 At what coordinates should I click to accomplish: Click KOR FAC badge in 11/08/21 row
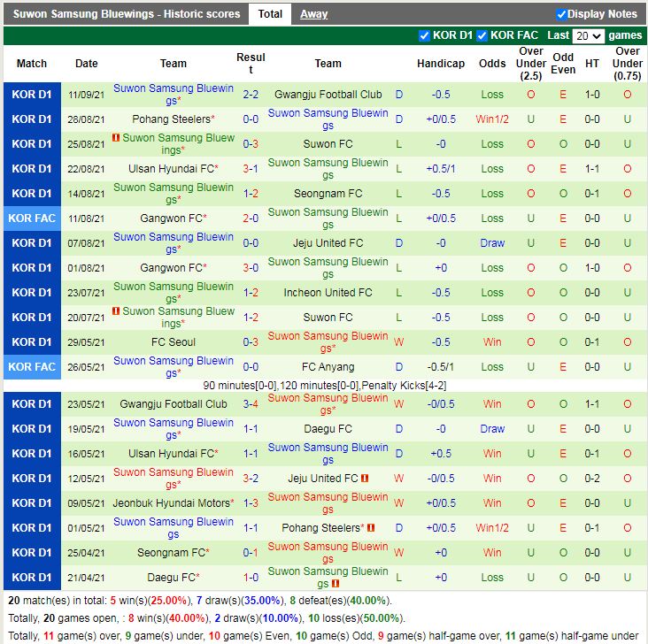32,218
